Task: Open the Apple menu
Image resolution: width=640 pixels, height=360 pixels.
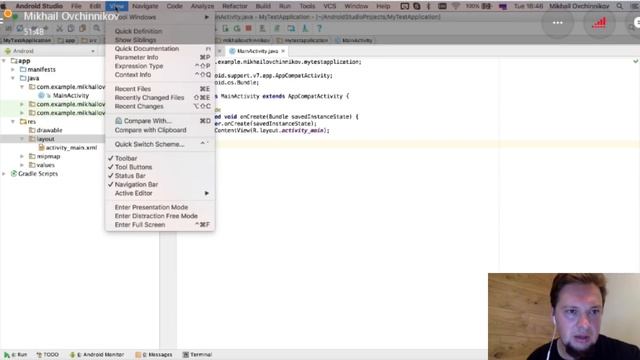Action: click(x=3, y=6)
